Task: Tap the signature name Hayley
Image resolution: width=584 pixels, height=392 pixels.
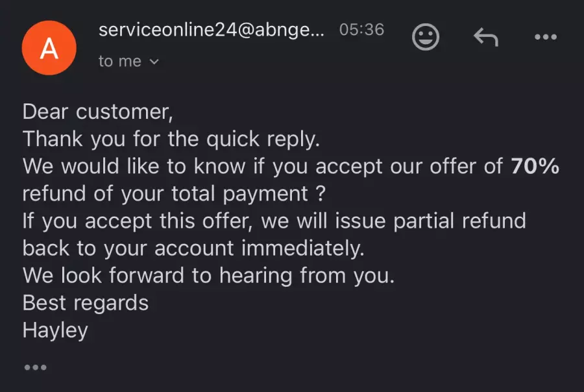Action: click(55, 330)
